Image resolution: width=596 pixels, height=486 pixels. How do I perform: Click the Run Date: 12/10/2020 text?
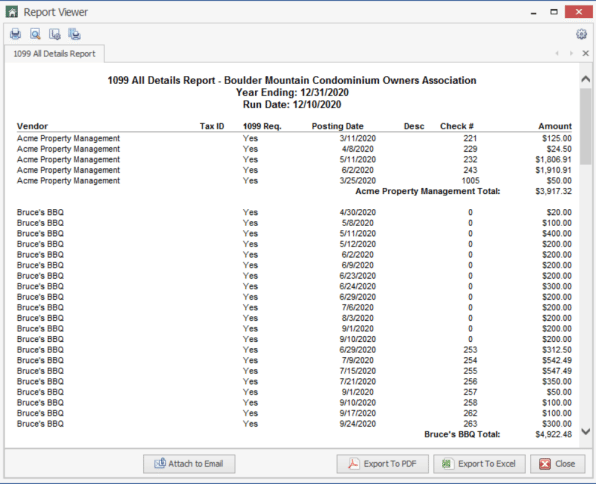(292, 104)
